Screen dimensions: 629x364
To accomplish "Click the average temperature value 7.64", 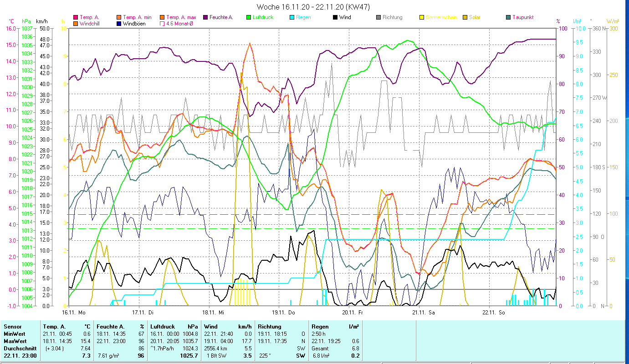I will pos(86,349).
